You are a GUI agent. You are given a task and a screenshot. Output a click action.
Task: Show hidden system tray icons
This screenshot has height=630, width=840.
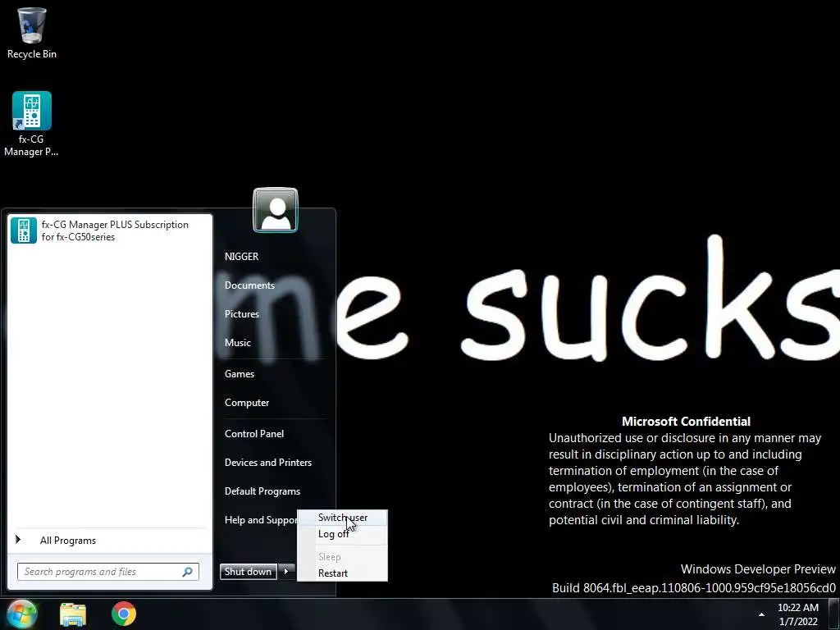761,614
